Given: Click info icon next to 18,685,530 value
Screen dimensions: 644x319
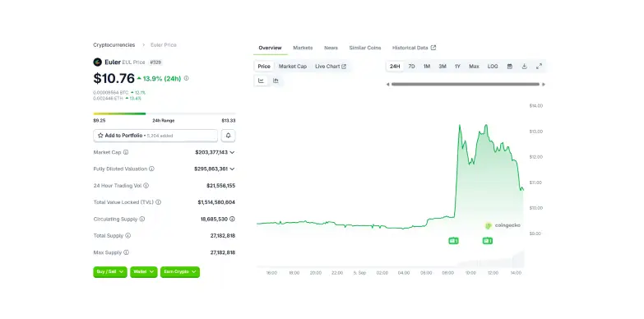Looking at the screenshot, I should [232, 219].
